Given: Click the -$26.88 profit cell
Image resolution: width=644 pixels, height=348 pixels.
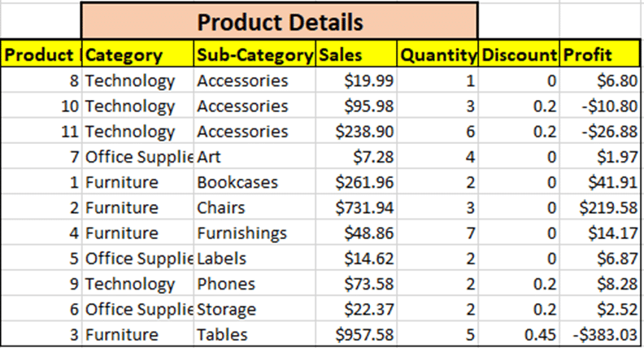Looking at the screenshot, I should point(599,131).
